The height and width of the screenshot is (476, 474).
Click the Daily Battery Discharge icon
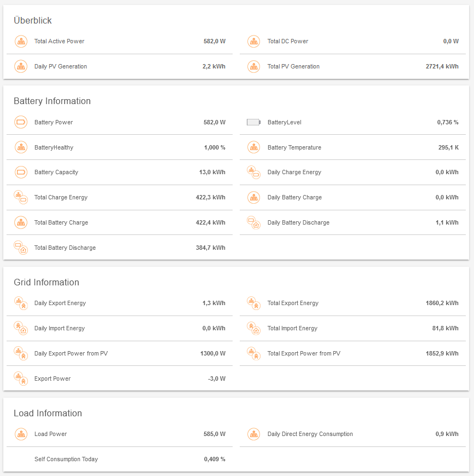(x=253, y=222)
